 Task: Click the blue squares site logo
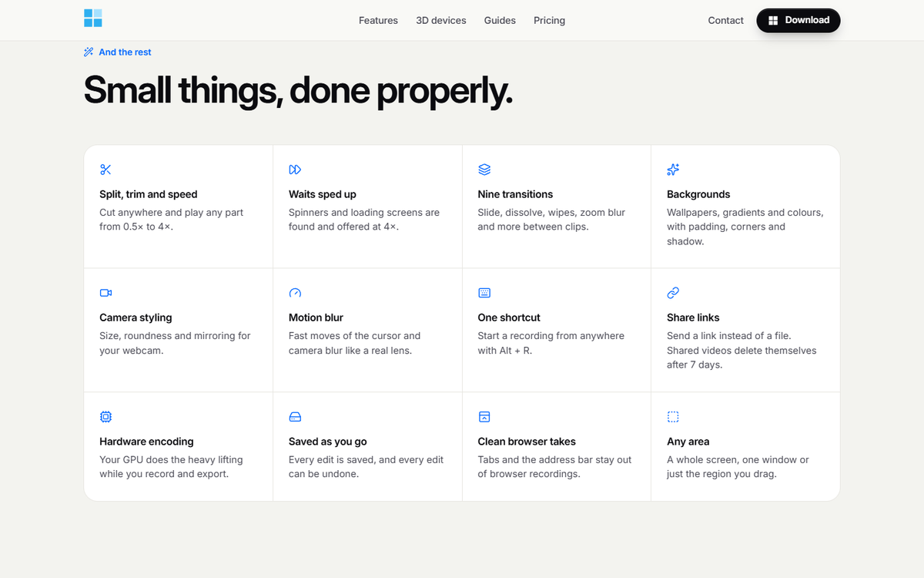pyautogui.click(x=93, y=18)
